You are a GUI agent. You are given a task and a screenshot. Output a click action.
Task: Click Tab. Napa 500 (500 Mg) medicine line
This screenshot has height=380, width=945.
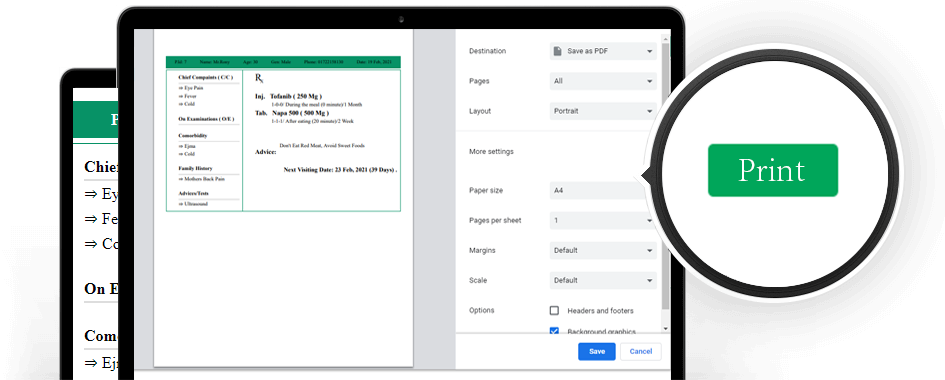[292, 113]
